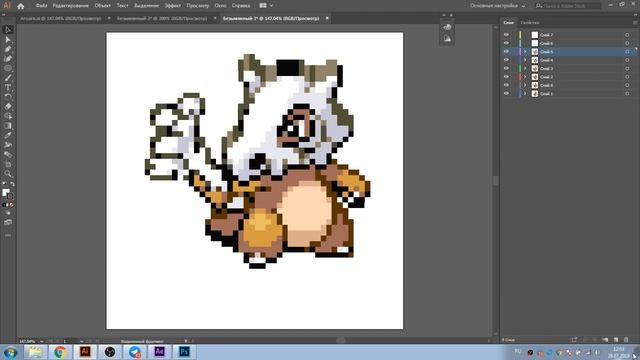This screenshot has height=360, width=640.
Task: Select layer row Слой 7
Action: pos(569,35)
